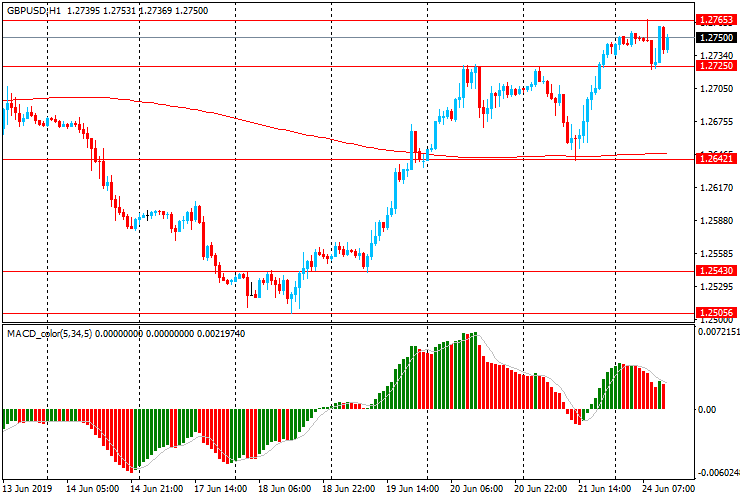
Task: Click the 19 Jun 14:00 time label
Action: pyautogui.click(x=412, y=488)
